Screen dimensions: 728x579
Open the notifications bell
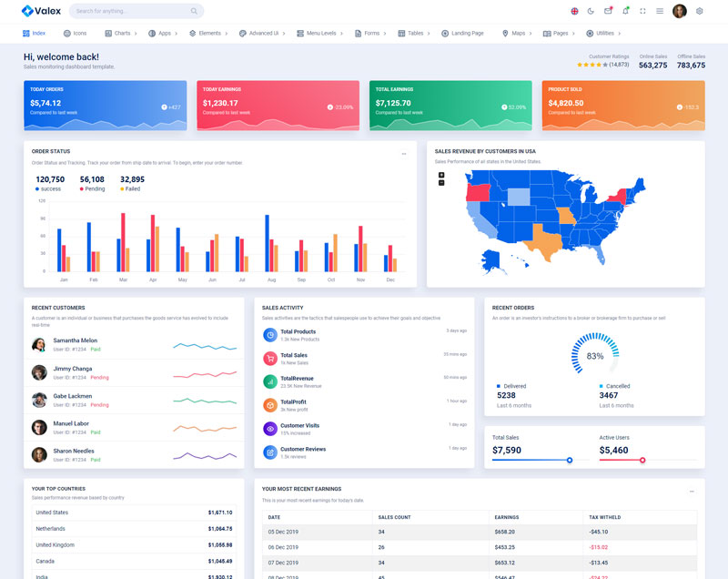point(625,11)
